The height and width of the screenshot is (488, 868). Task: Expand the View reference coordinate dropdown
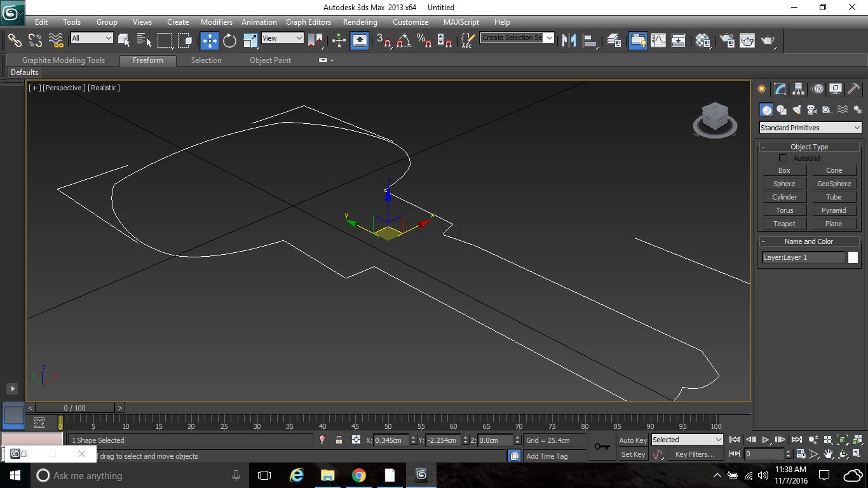click(282, 38)
